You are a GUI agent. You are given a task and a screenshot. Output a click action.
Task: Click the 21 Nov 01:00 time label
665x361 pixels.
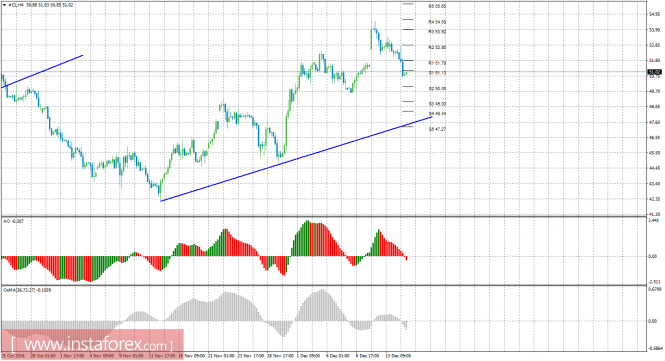[x=221, y=356]
